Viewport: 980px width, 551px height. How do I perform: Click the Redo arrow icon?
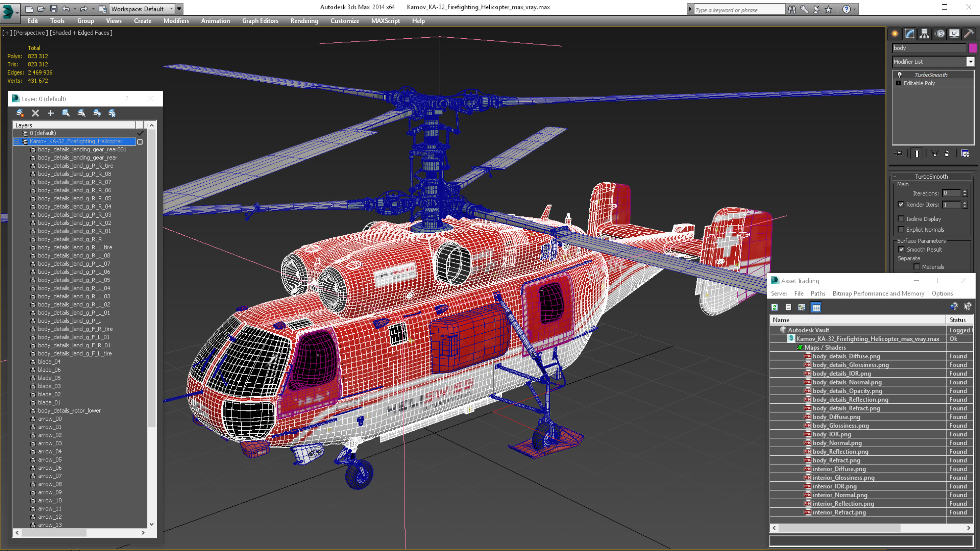[x=84, y=9]
